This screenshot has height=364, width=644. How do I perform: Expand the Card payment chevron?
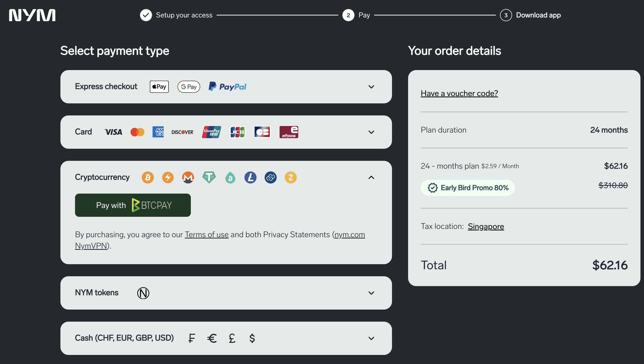(371, 132)
